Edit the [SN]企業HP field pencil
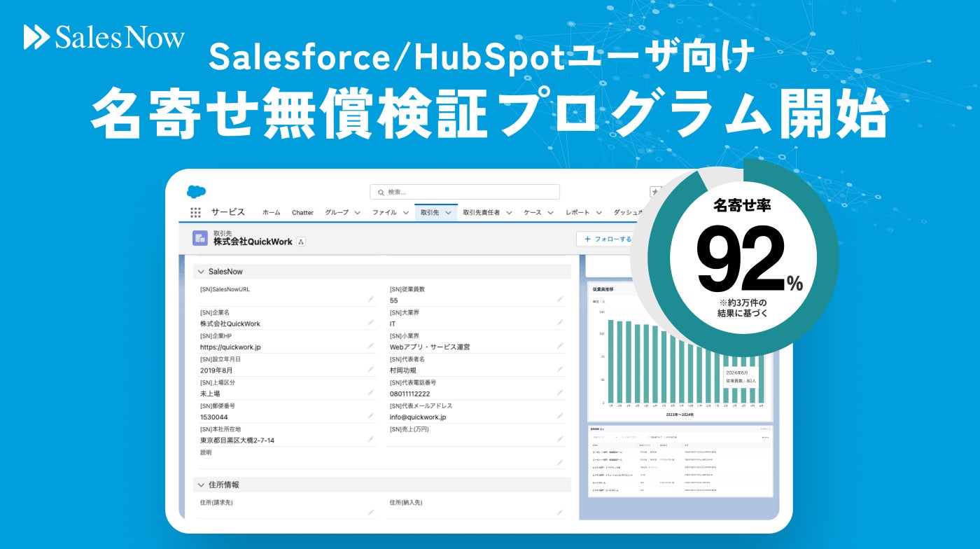Viewport: 980px width, 549px height. (371, 346)
